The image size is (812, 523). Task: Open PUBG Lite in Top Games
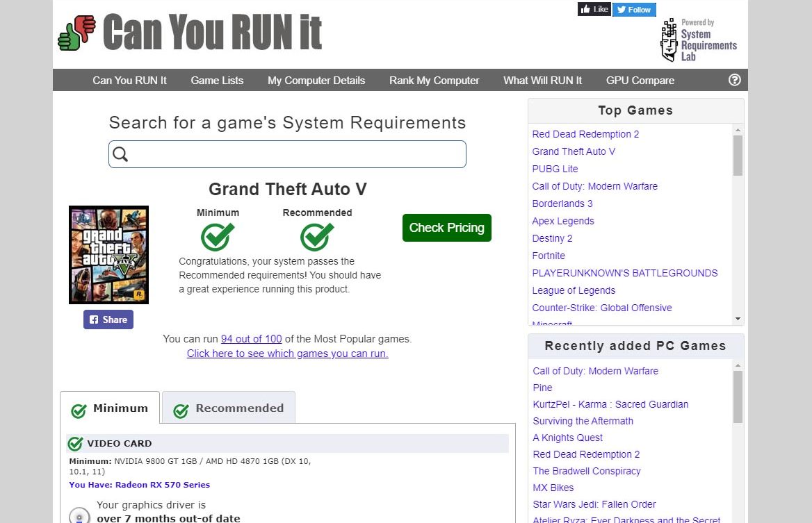tap(555, 169)
